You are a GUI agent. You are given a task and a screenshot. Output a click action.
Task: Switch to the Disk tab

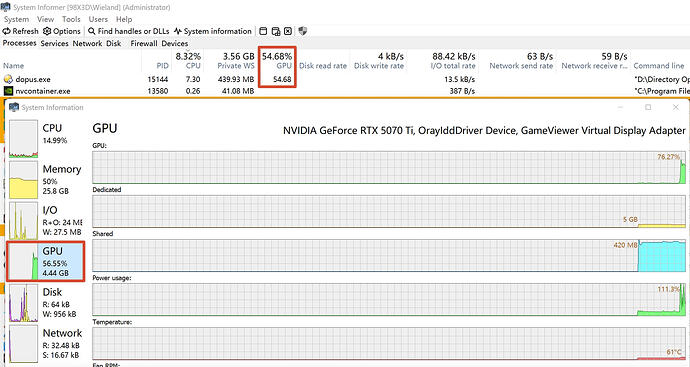(x=114, y=44)
